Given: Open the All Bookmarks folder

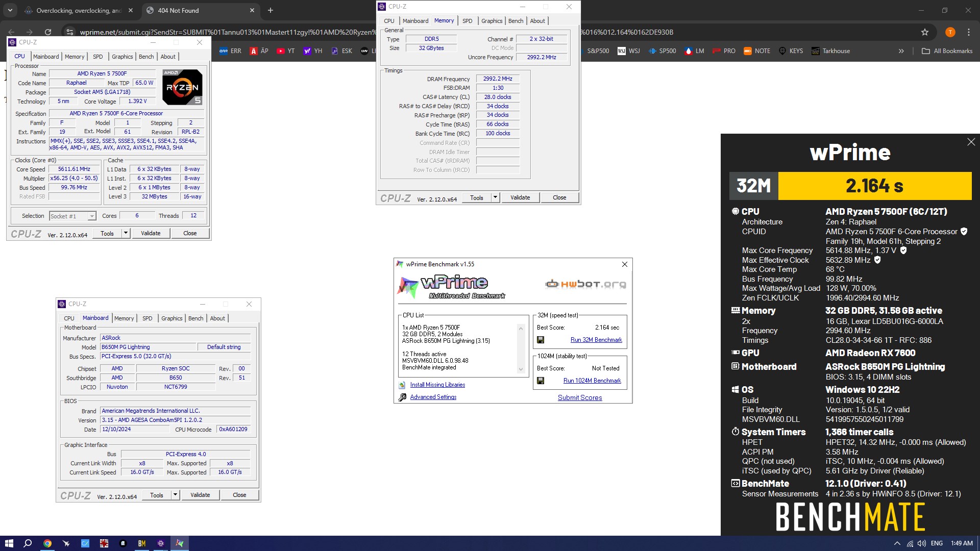Looking at the screenshot, I should click(947, 51).
